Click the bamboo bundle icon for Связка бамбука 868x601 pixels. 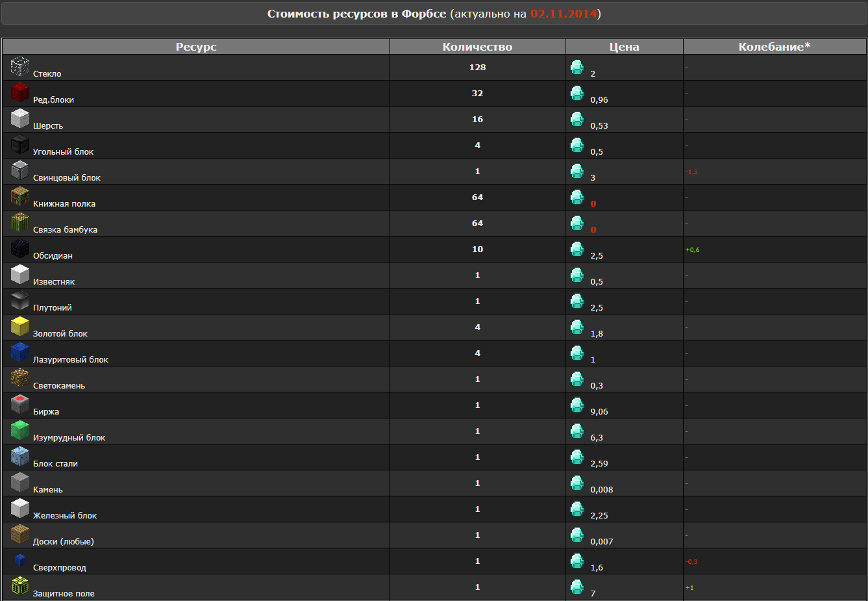(20, 222)
